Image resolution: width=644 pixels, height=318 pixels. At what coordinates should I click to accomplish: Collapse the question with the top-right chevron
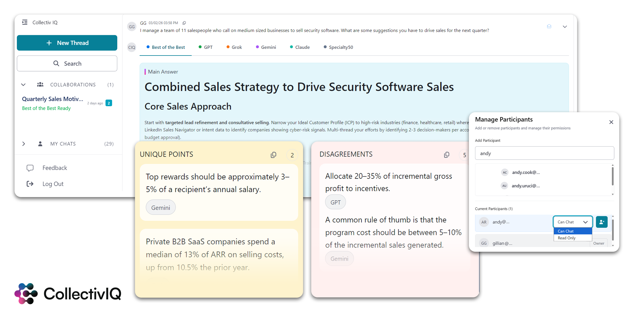(x=565, y=27)
